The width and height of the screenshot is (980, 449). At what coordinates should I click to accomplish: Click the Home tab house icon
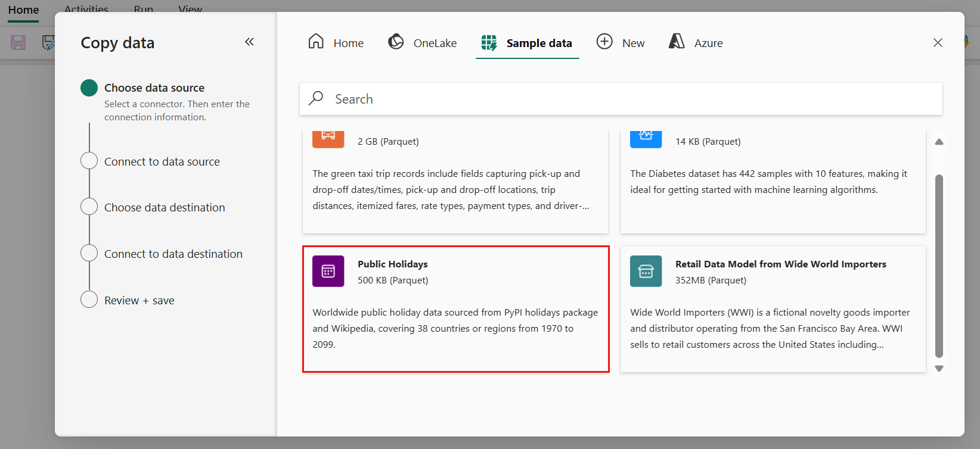(x=316, y=42)
